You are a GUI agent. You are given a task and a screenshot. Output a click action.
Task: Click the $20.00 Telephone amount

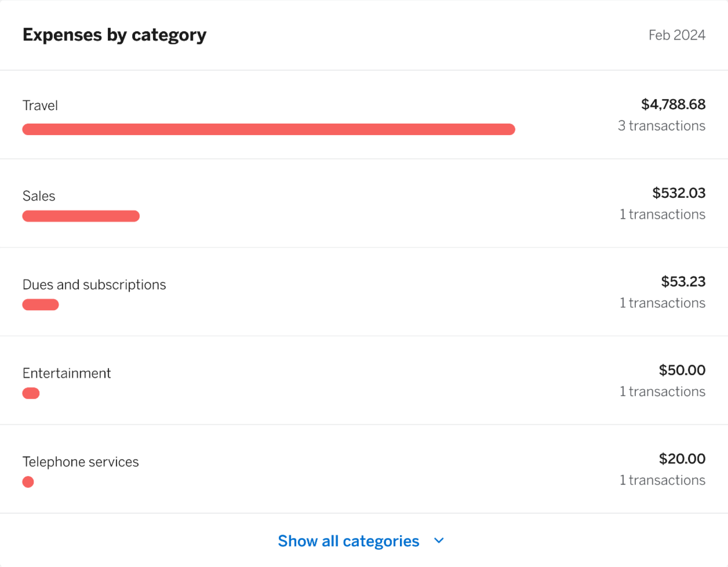(x=681, y=458)
